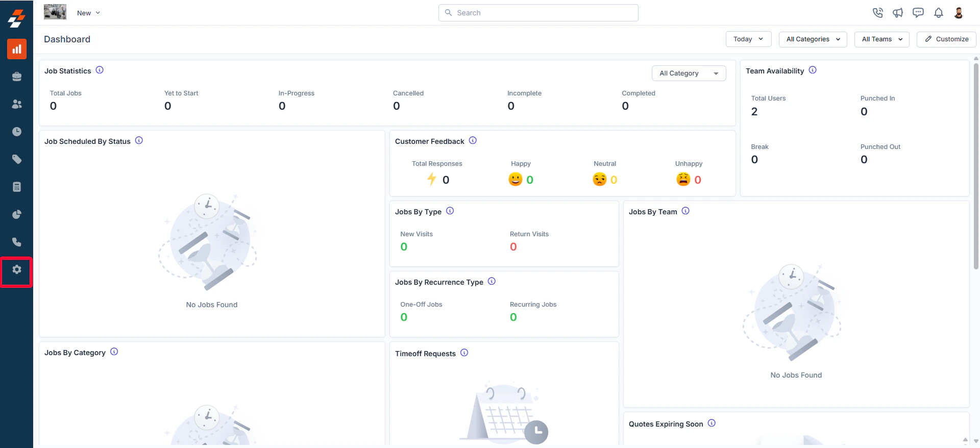Click the Recurring Jobs count
This screenshot has height=448, width=980.
513,317
